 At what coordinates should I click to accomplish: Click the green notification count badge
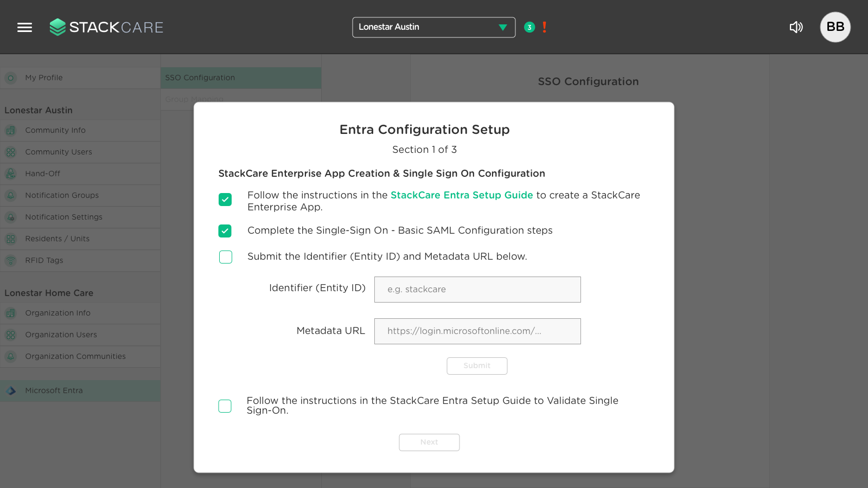click(x=529, y=27)
